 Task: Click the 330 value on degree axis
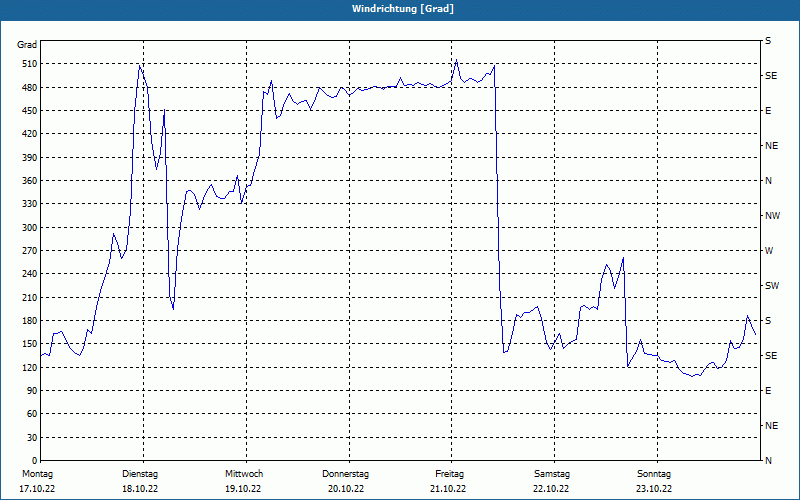(x=29, y=204)
